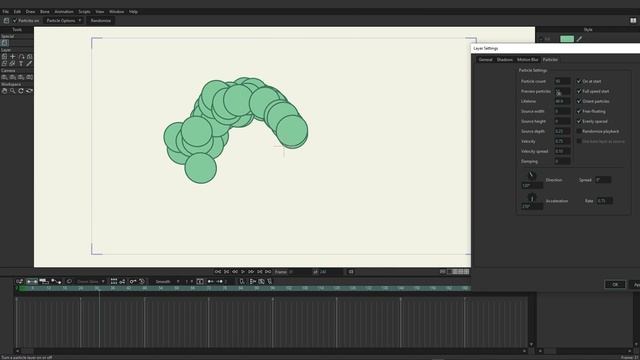Open the Draw menu

click(31, 12)
